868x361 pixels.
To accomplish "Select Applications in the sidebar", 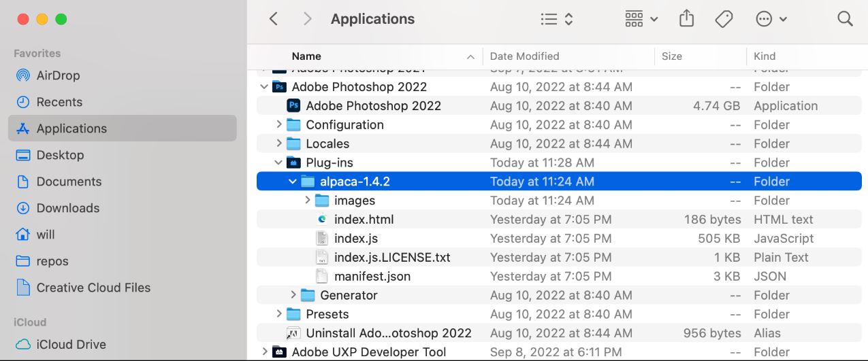I will 122,128.
